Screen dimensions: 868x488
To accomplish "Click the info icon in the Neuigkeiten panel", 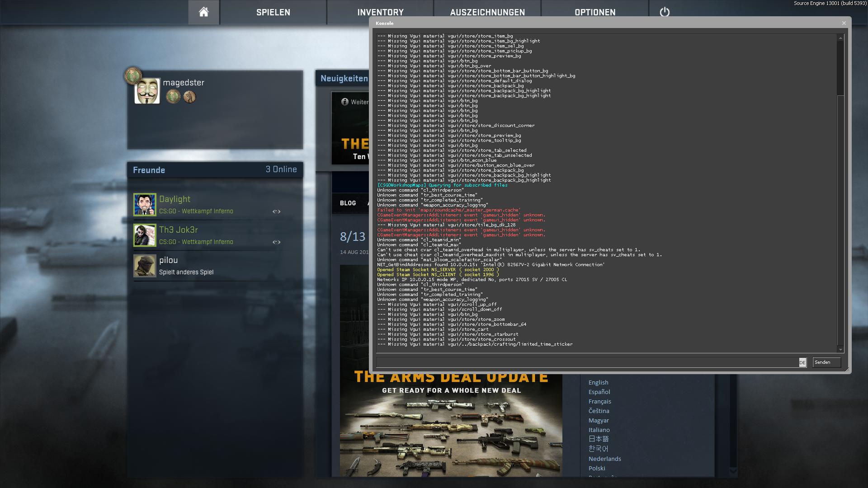I will tap(345, 102).
